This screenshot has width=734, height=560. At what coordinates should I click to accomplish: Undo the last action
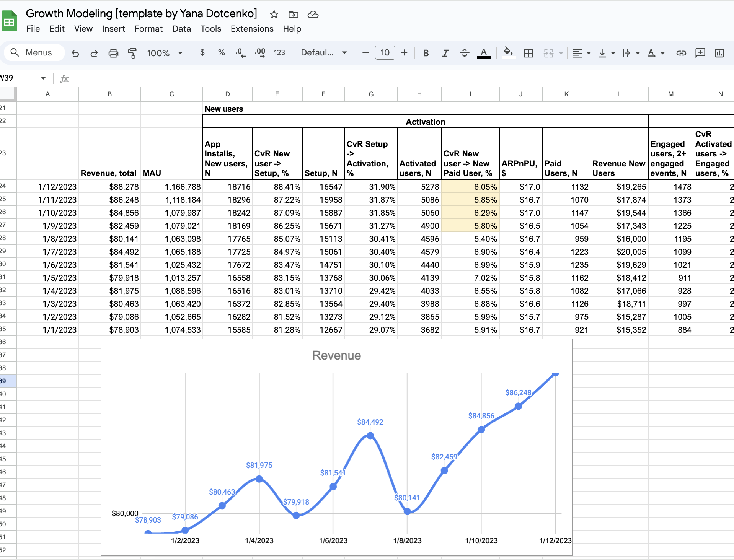[x=75, y=53]
